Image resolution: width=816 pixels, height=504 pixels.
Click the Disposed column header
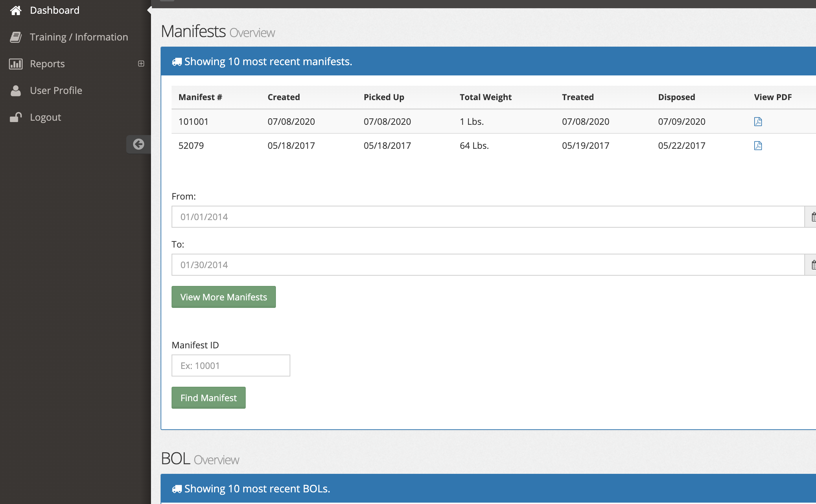(x=677, y=97)
